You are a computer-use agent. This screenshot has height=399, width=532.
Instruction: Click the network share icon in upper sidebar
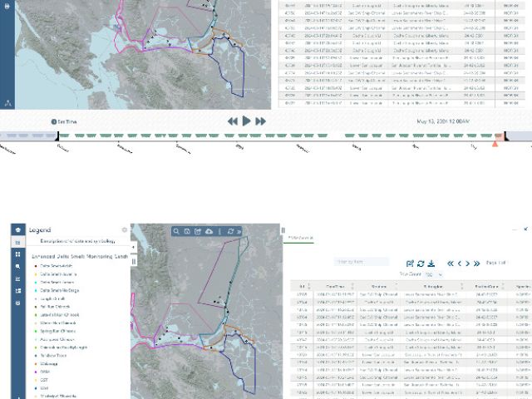coord(7,103)
